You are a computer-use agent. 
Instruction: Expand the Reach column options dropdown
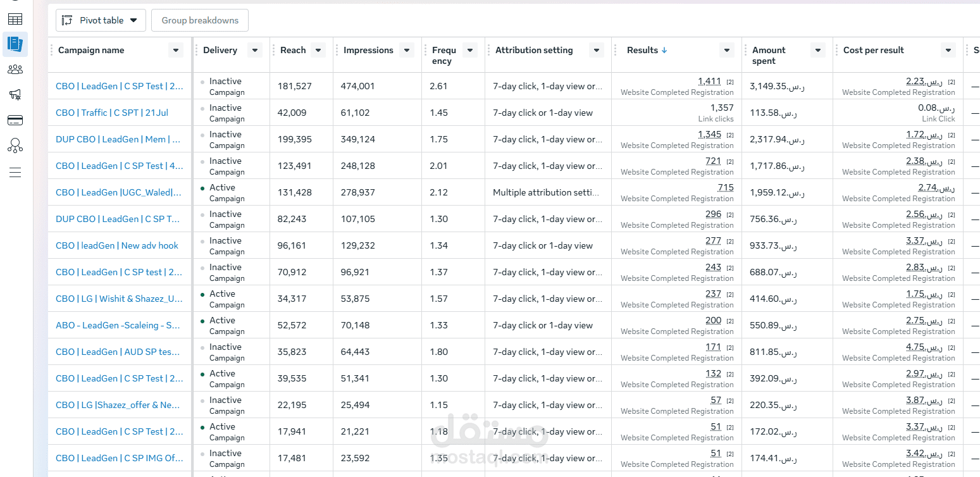click(x=318, y=51)
